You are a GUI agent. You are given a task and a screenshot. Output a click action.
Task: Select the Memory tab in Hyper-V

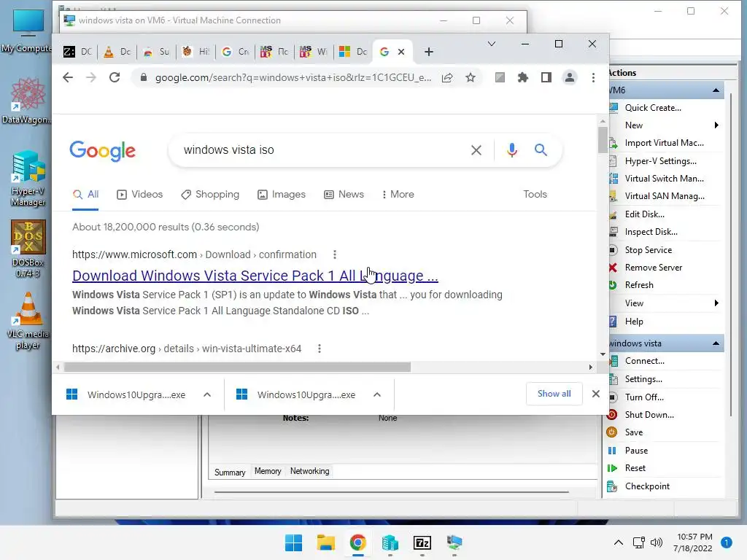pyautogui.click(x=268, y=471)
